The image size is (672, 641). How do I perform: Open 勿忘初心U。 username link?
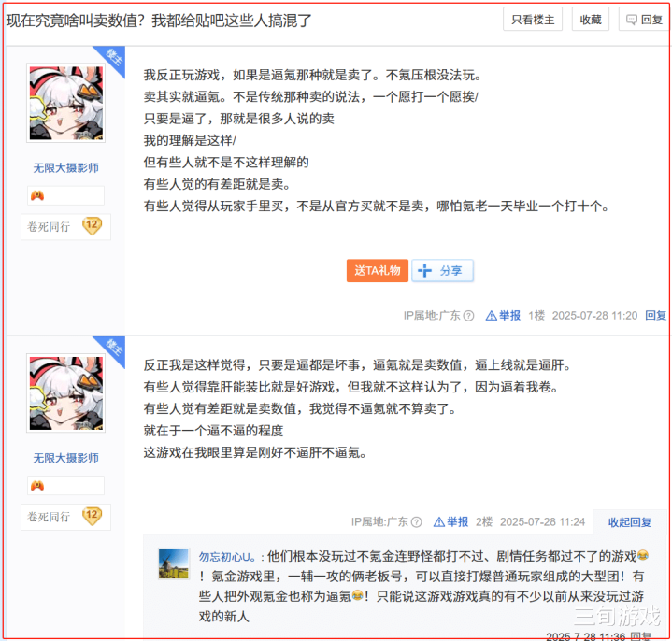click(227, 557)
